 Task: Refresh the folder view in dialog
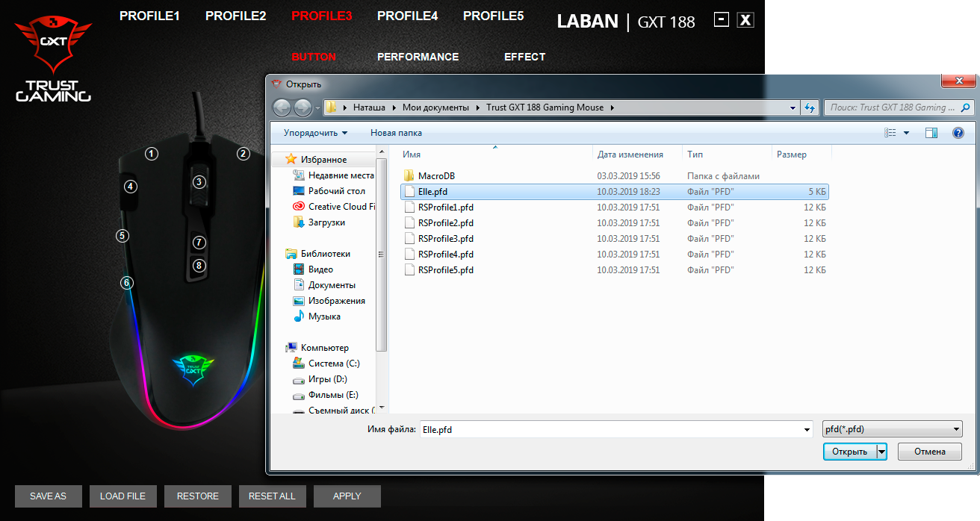coord(810,107)
